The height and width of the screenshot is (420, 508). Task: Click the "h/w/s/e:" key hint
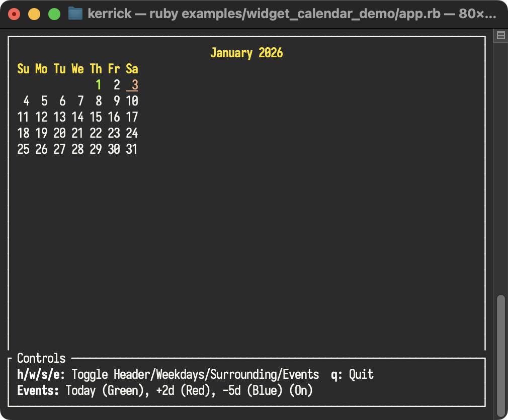point(41,374)
